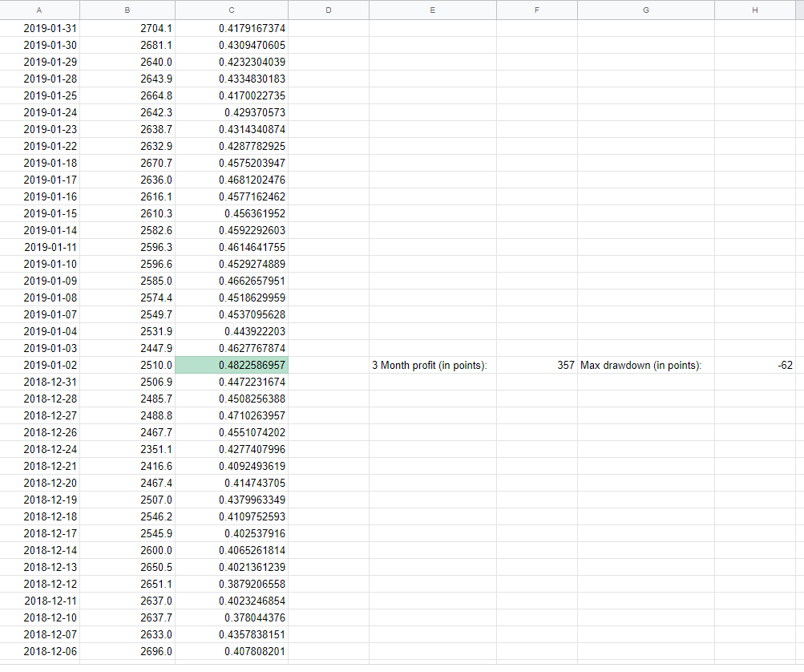Select value 0.4334830183

point(231,79)
